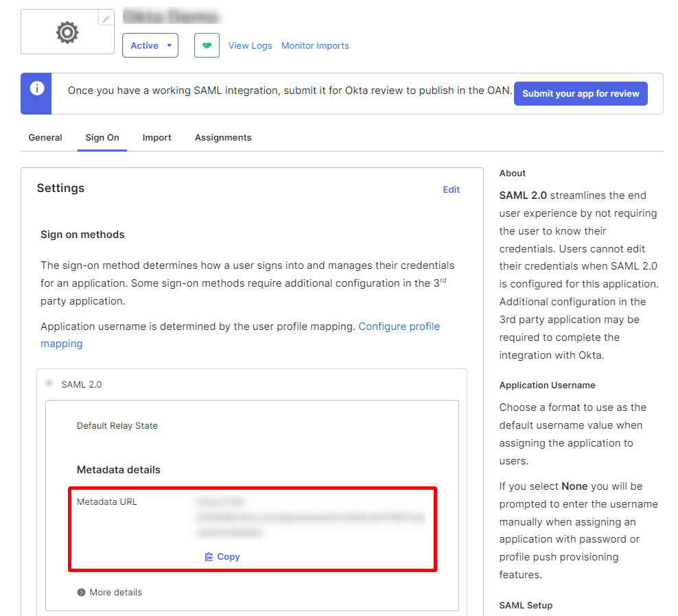678x616 pixels.
Task: Switch to the General tab
Action: (45, 137)
